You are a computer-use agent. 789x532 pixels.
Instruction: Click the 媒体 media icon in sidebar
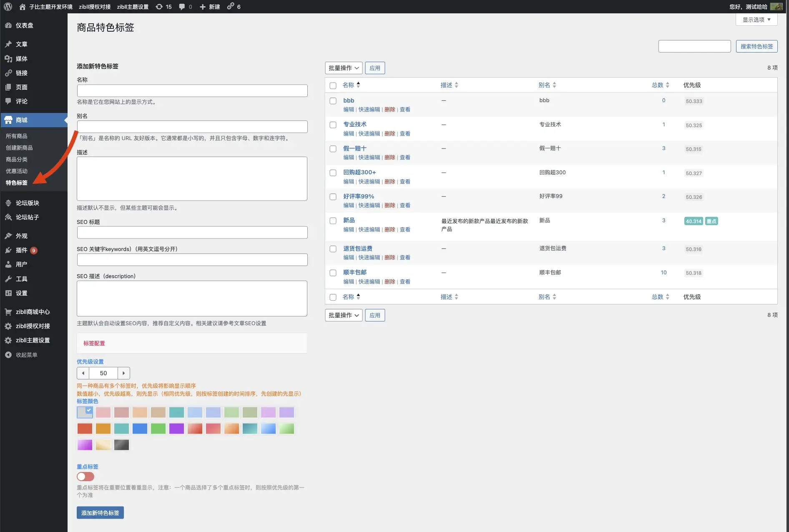click(x=8, y=59)
